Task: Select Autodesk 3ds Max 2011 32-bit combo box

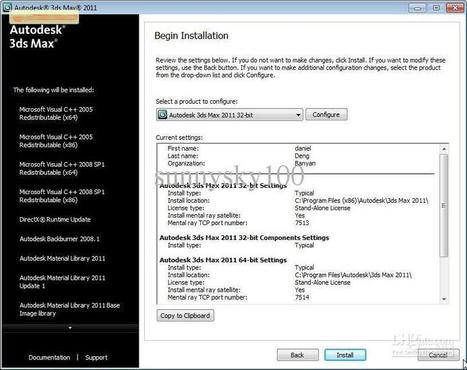Action: click(x=229, y=115)
